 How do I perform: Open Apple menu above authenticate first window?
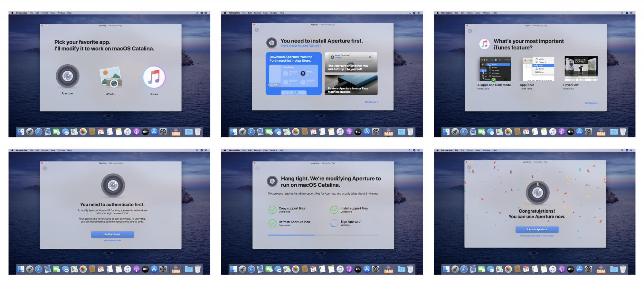(12, 150)
